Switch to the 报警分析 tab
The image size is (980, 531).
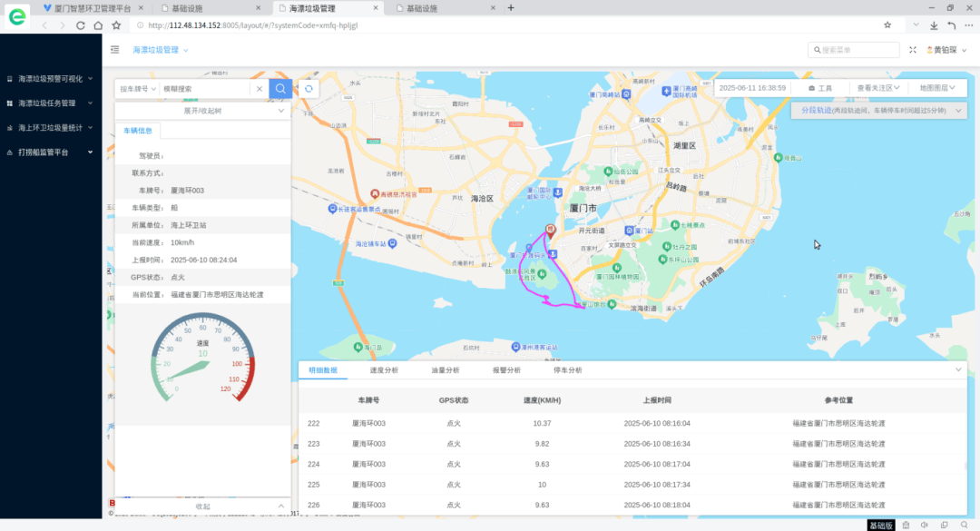(x=505, y=370)
